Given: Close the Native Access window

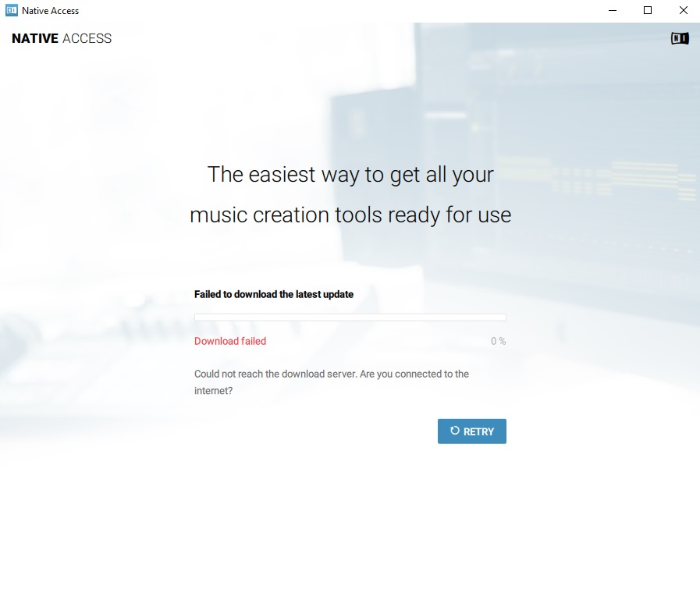Looking at the screenshot, I should [683, 11].
